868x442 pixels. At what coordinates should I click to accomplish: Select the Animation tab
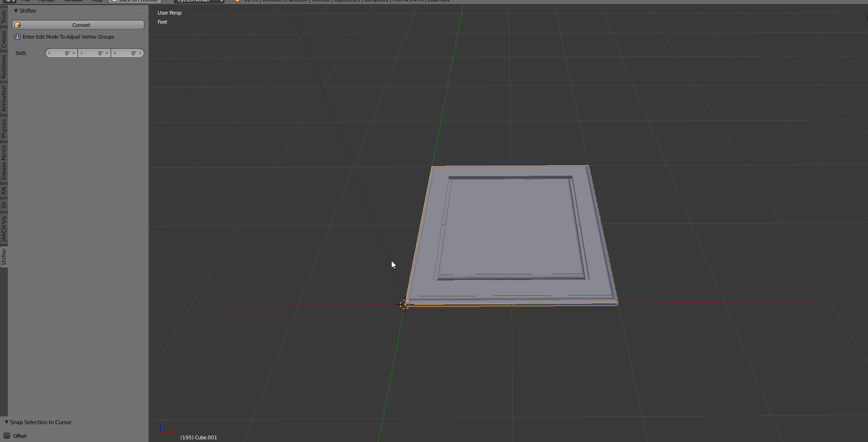(x=4, y=99)
